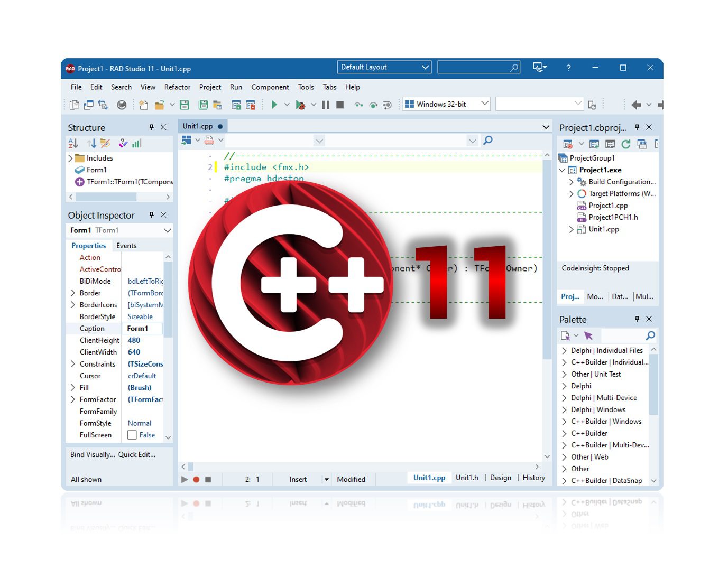Click the View Form toolbar icon
This screenshot has width=728, height=569.
(x=89, y=105)
